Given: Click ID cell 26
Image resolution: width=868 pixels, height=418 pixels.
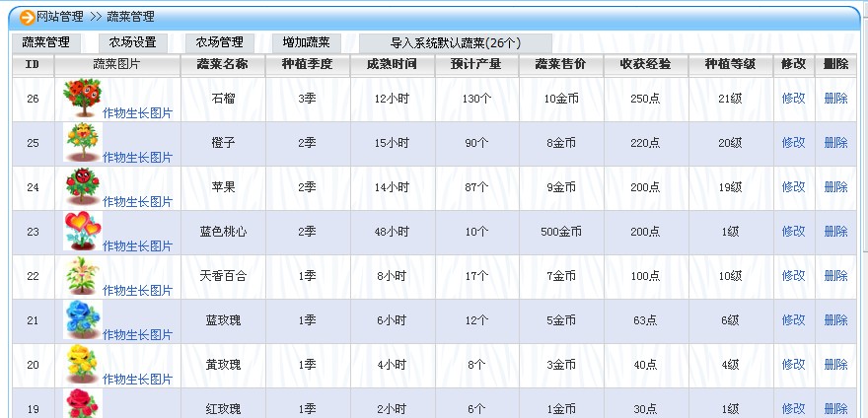Looking at the screenshot, I should point(34,99).
